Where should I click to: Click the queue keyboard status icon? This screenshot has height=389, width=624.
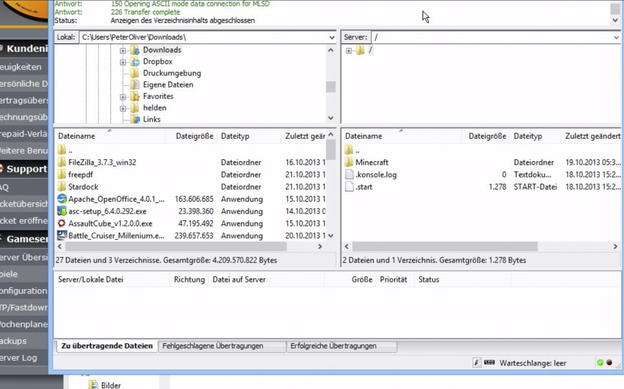(489, 362)
